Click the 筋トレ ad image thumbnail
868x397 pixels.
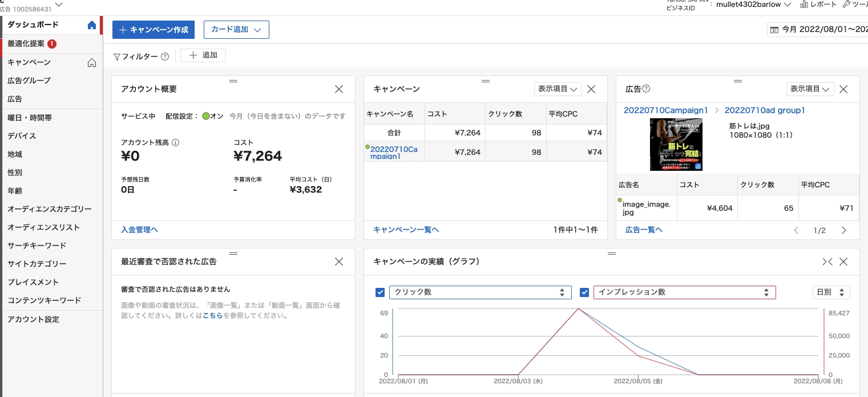click(x=676, y=145)
